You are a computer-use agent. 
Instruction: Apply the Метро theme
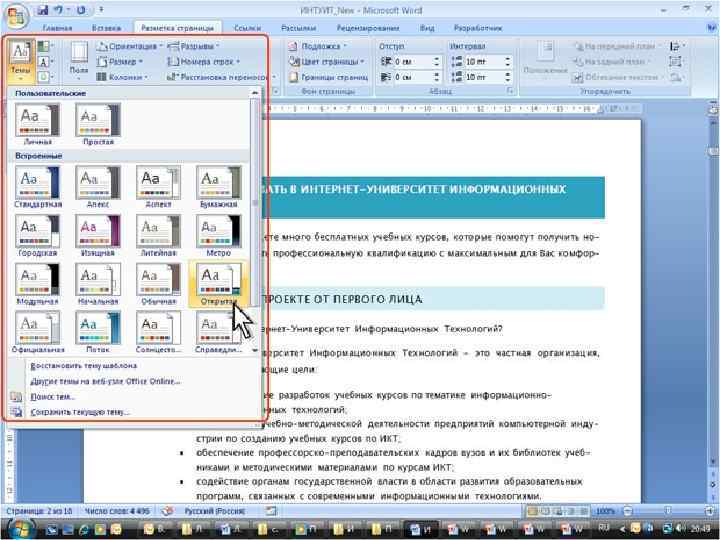tap(219, 236)
